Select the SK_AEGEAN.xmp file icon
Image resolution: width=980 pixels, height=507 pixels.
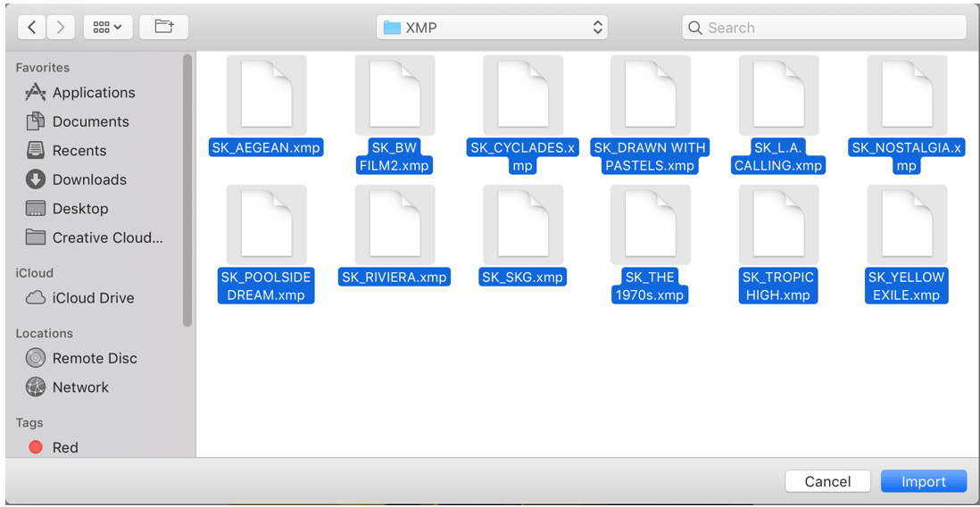click(266, 96)
